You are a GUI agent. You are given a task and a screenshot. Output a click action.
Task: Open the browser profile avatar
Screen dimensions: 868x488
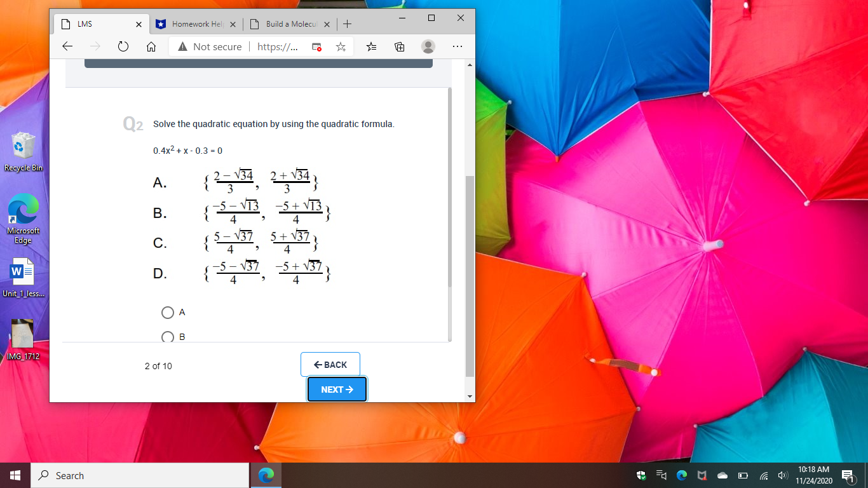coord(428,46)
